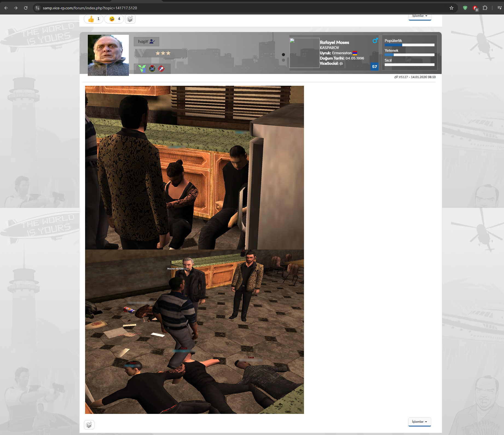
Task: Click the male gender symbol icon
Action: pyautogui.click(x=375, y=41)
